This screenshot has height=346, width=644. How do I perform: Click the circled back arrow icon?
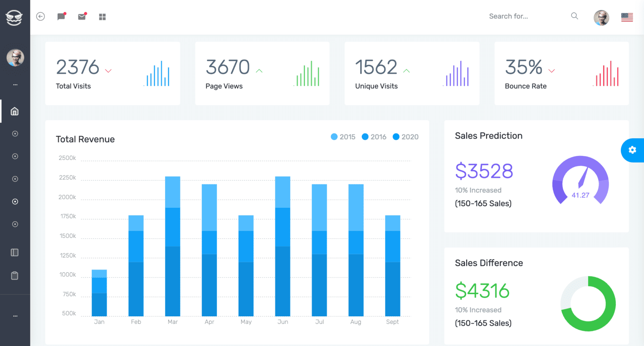(x=40, y=16)
